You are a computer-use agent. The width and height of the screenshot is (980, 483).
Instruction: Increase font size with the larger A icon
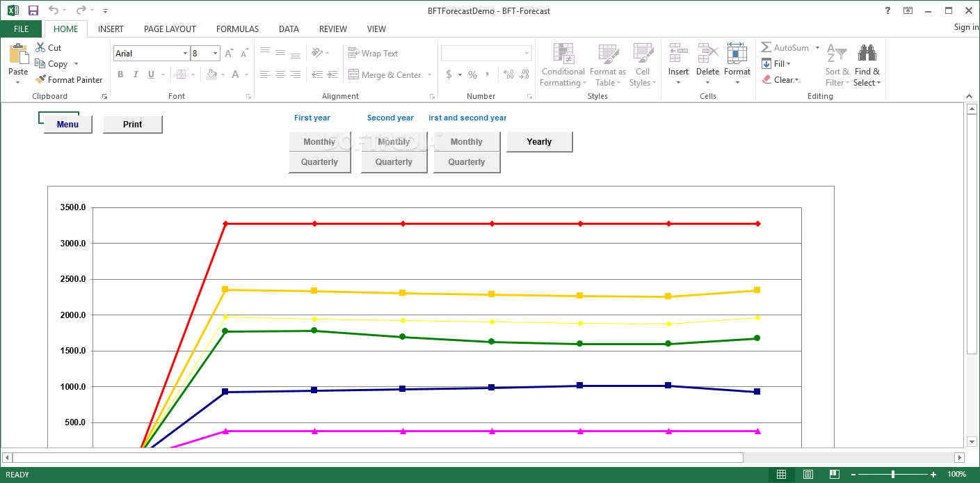229,53
